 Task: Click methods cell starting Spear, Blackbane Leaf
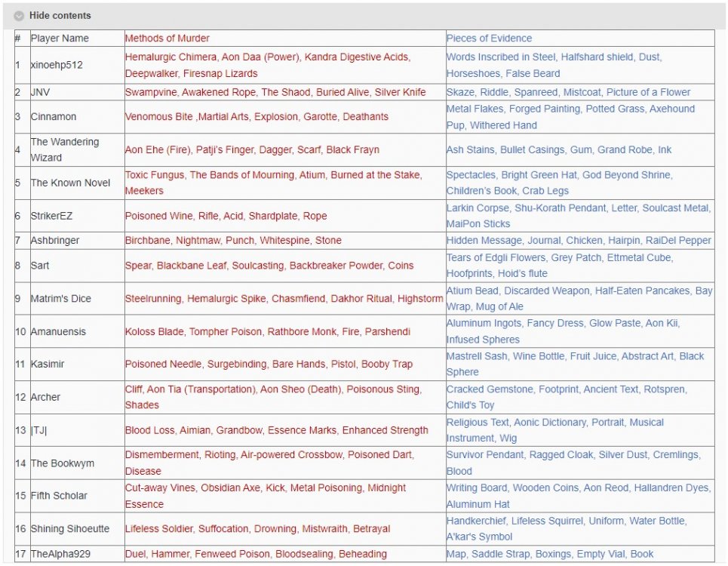click(285, 265)
